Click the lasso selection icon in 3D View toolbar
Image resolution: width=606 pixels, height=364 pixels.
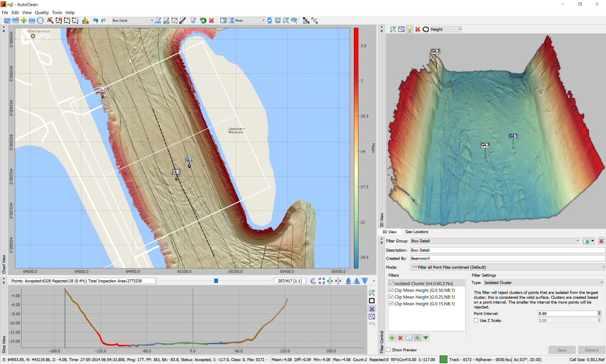(425, 29)
